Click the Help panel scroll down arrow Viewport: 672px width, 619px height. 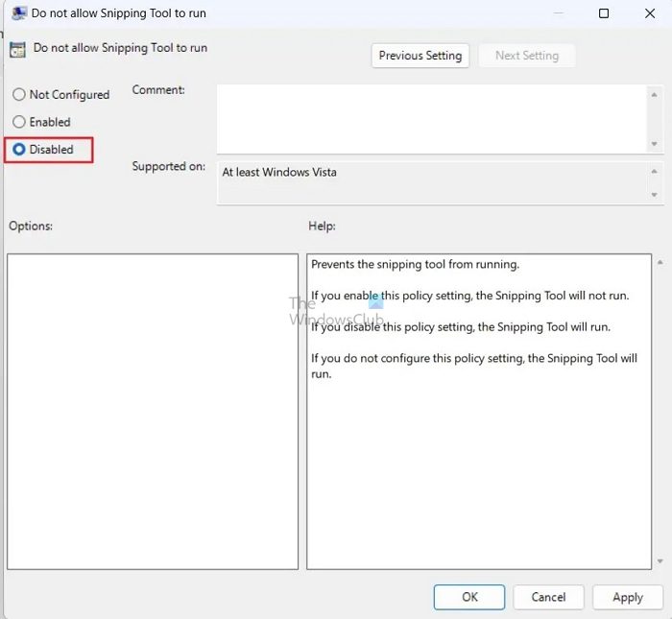point(660,561)
